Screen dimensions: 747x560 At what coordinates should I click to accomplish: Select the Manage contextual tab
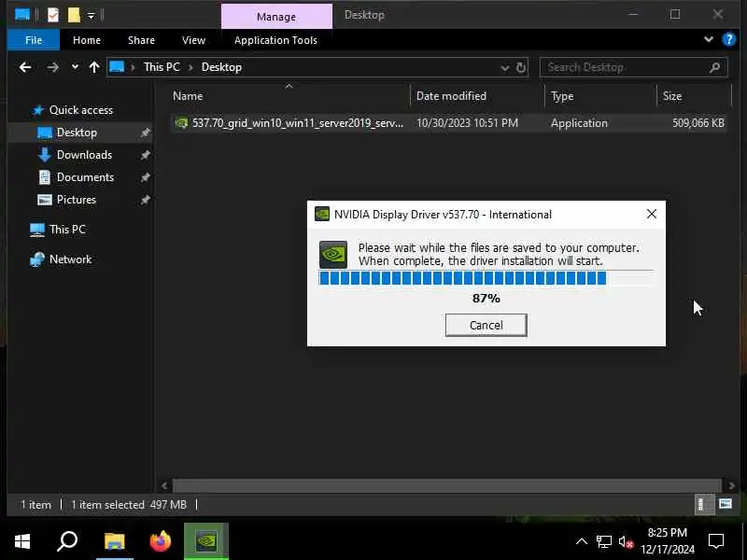click(276, 17)
